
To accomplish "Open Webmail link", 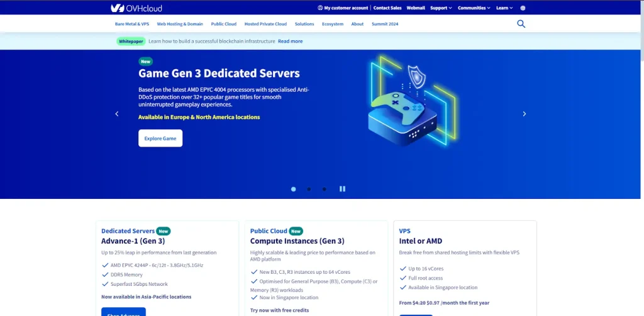I will click(416, 8).
